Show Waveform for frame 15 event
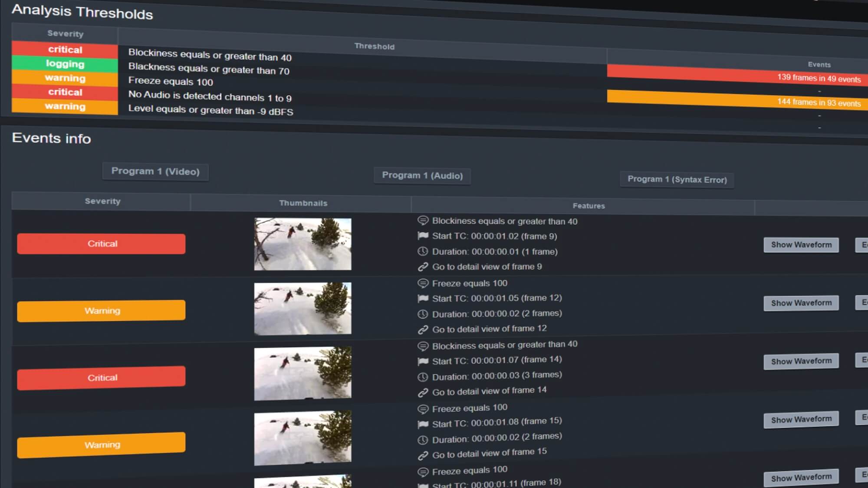This screenshot has height=488, width=868. [801, 419]
